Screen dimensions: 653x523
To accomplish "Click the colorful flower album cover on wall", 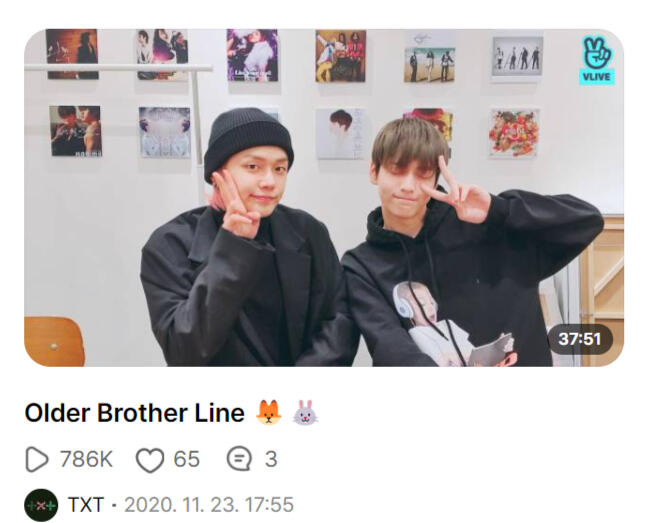I will pyautogui.click(x=514, y=133).
